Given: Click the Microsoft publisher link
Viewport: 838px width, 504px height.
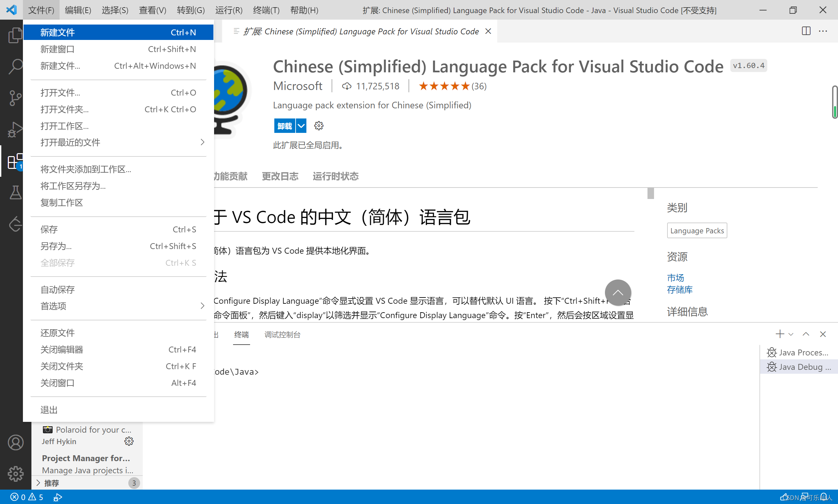Looking at the screenshot, I should tap(298, 86).
